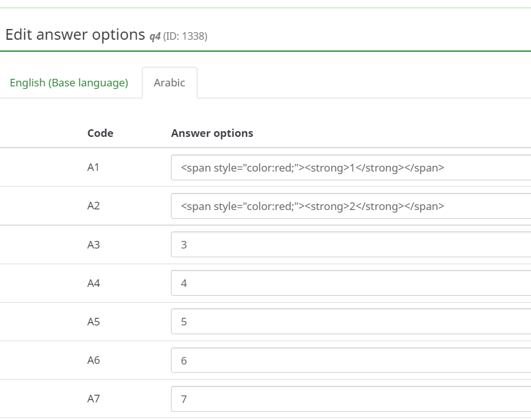This screenshot has height=420, width=531.
Task: Click the A3 code label
Action: [x=93, y=245]
